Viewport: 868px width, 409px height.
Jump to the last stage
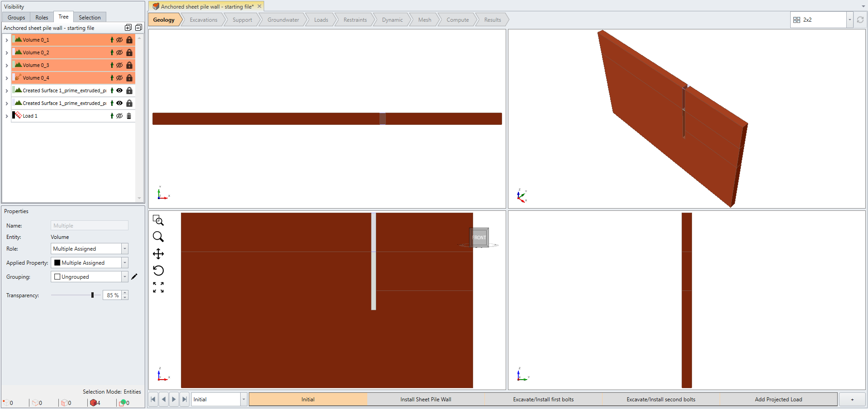[x=185, y=399]
